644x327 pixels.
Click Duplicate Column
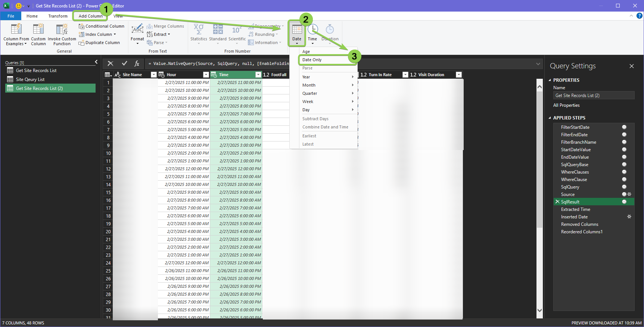[x=99, y=43]
